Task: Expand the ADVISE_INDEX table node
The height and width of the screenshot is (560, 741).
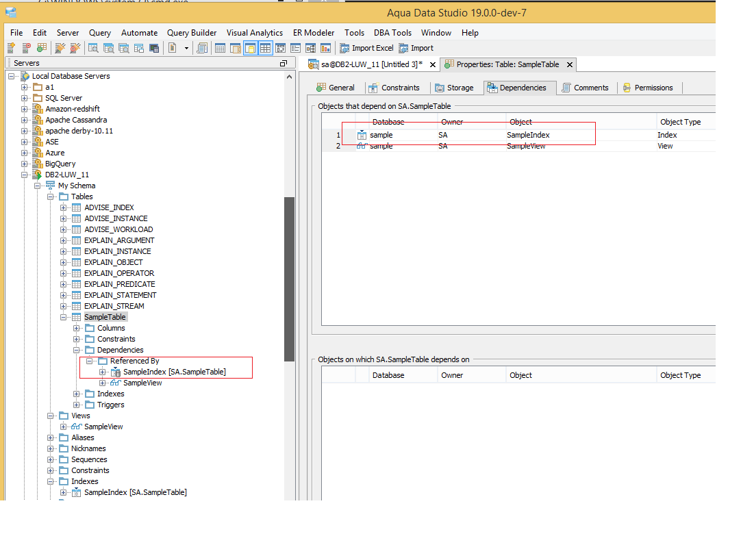Action: (63, 207)
